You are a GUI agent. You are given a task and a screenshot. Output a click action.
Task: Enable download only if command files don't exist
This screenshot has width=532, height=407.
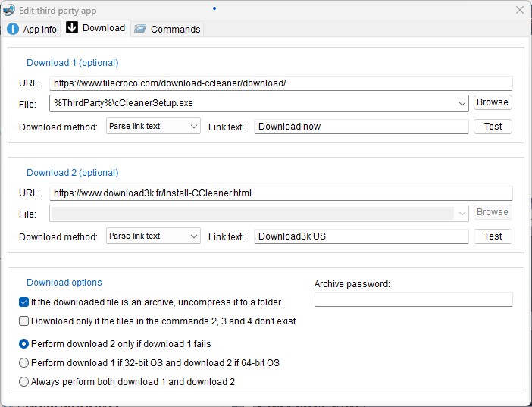tap(23, 321)
